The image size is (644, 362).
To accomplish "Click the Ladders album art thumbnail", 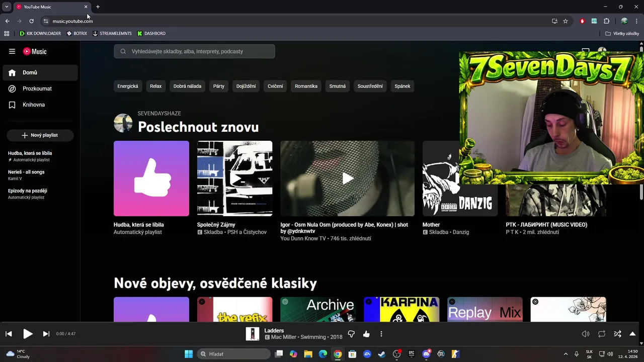I will click(252, 334).
